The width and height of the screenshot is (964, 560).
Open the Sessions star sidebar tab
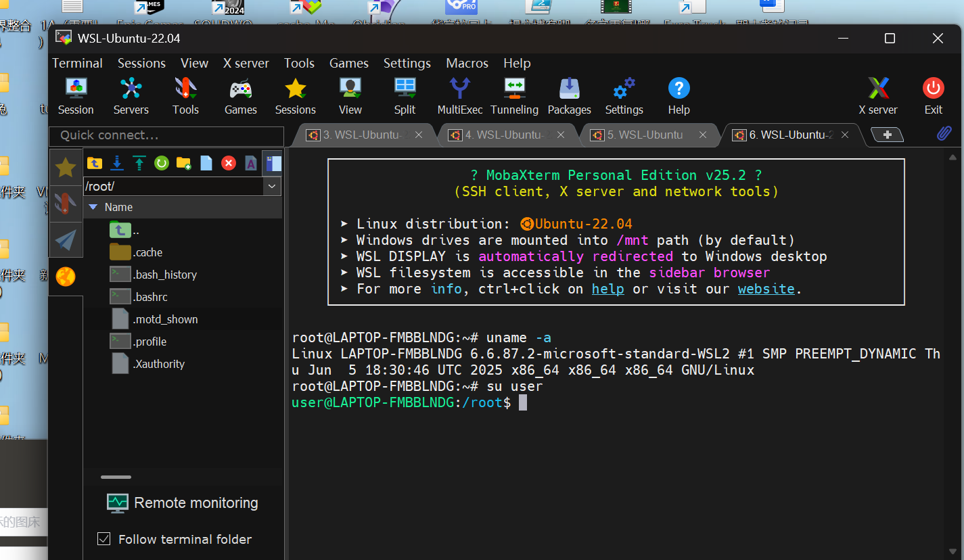point(66,167)
